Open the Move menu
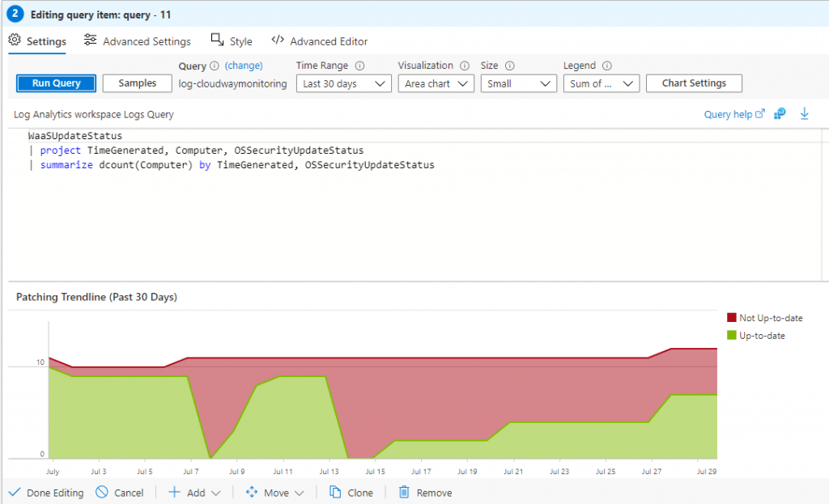The width and height of the screenshot is (829, 504). (275, 493)
